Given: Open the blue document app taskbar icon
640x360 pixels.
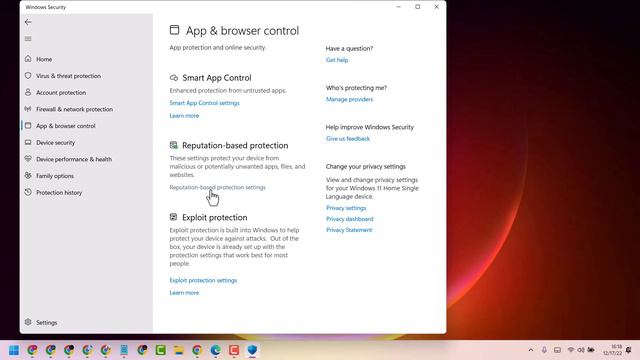Looking at the screenshot, I should click(x=124, y=350).
